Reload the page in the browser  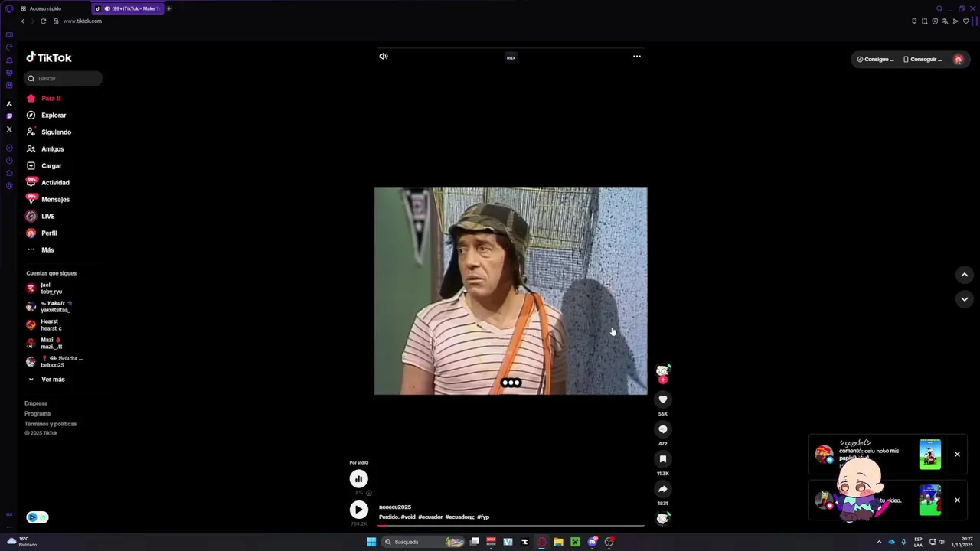pyautogui.click(x=43, y=21)
